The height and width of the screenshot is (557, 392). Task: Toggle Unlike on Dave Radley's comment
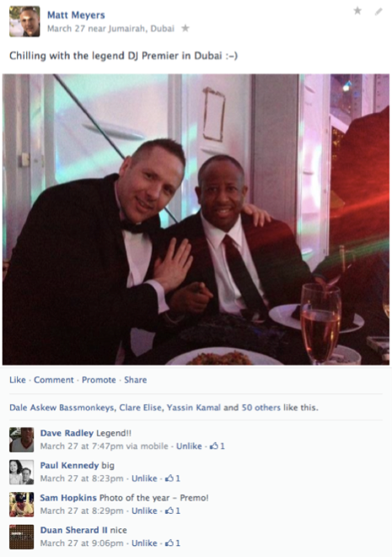(189, 446)
